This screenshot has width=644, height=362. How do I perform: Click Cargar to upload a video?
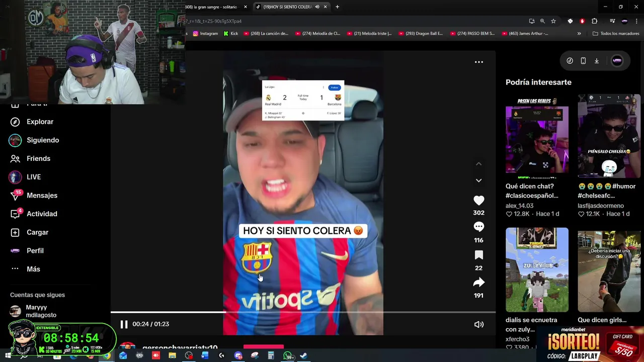30,232
